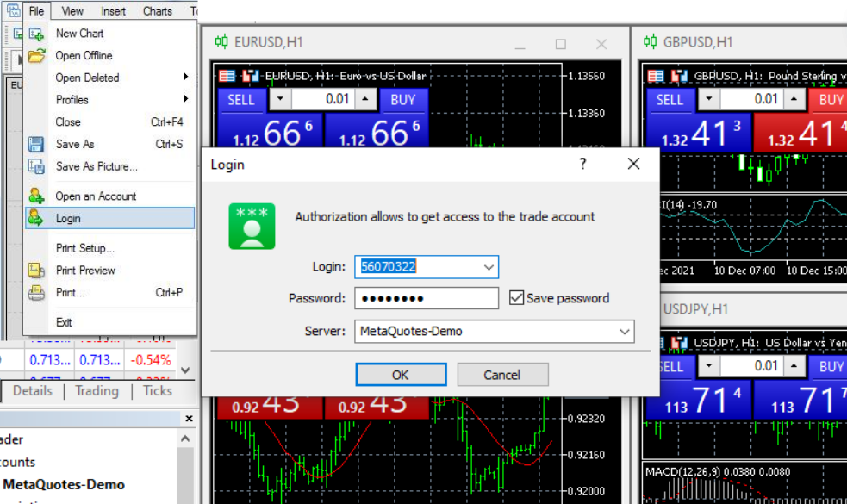Click the Open an Account icon
Viewport: 847px width, 504px height.
tap(36, 196)
